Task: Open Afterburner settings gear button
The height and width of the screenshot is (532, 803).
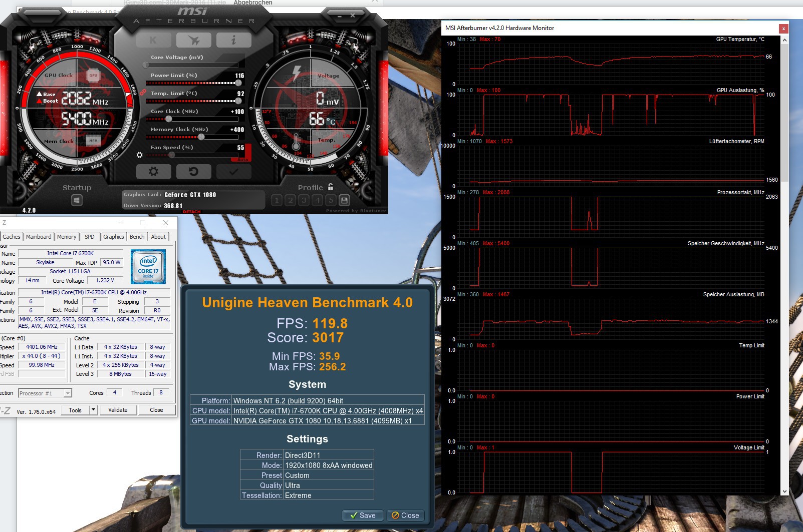Action: pyautogui.click(x=154, y=172)
